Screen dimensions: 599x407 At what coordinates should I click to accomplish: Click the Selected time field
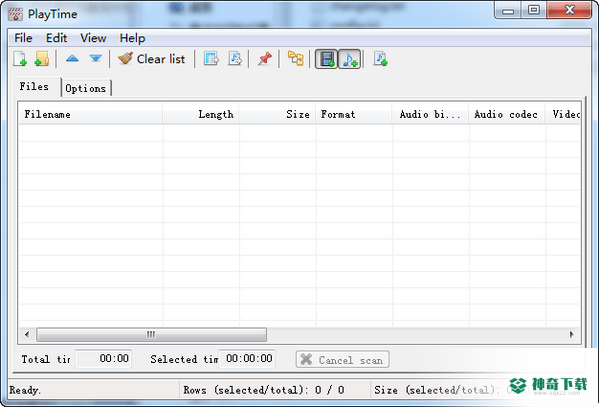(x=247, y=358)
